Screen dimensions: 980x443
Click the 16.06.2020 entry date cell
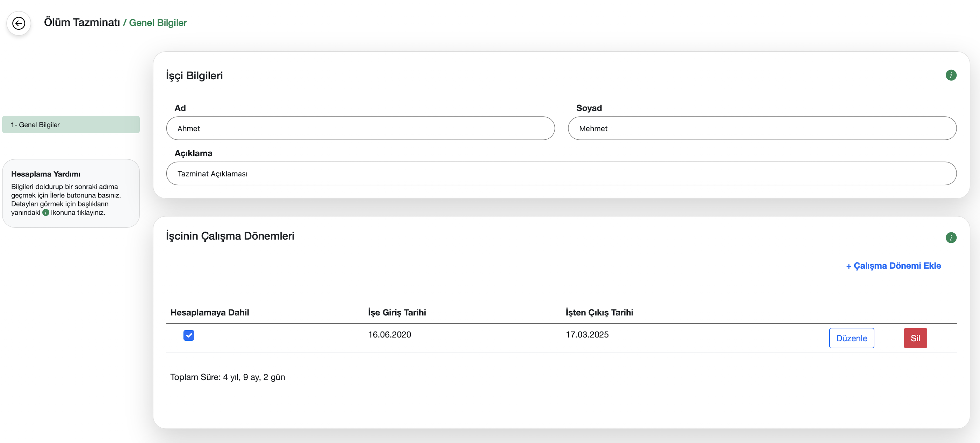pyautogui.click(x=389, y=335)
